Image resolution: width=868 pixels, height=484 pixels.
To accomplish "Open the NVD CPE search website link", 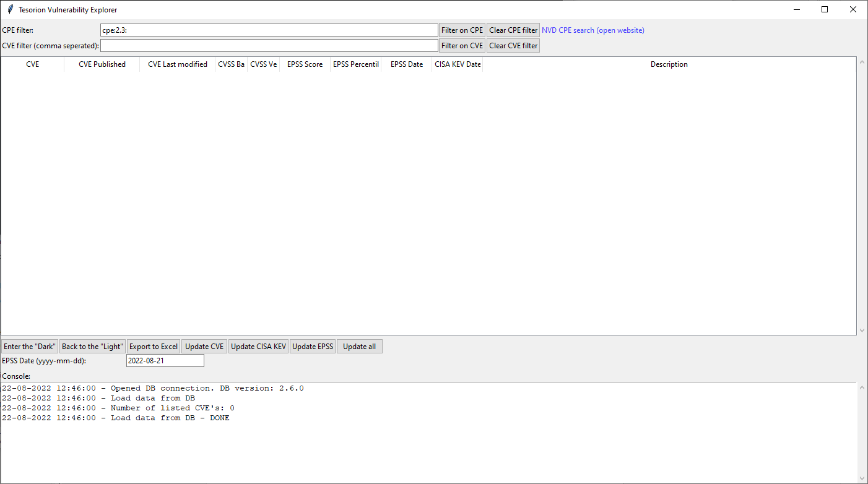I will click(x=592, y=30).
